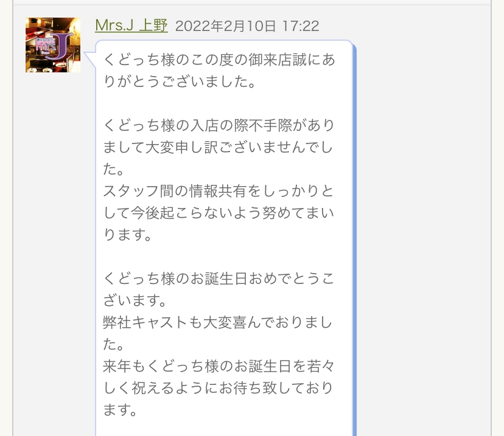
Task: Click the speech bubble's pointed tail
Action: coord(90,60)
